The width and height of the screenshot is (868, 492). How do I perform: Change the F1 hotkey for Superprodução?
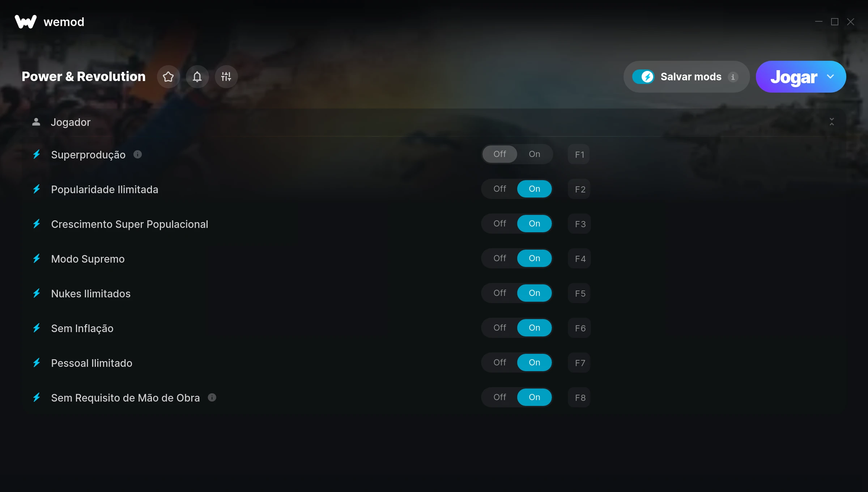pyautogui.click(x=579, y=154)
